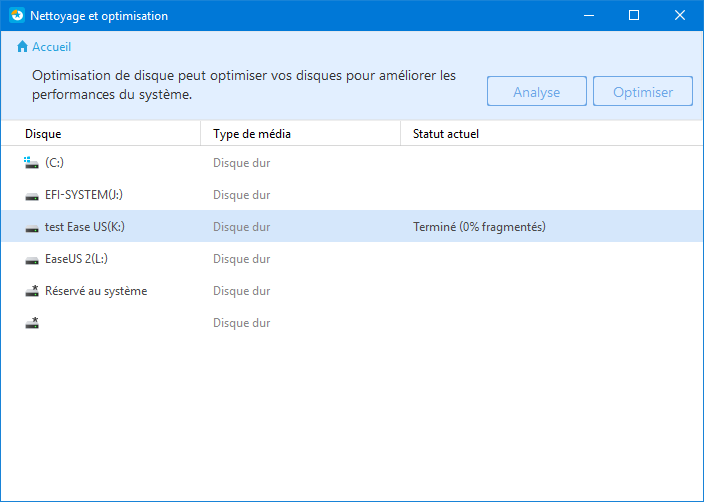
Task: Click Disque dur in the Réservé au système row
Action: click(x=242, y=291)
